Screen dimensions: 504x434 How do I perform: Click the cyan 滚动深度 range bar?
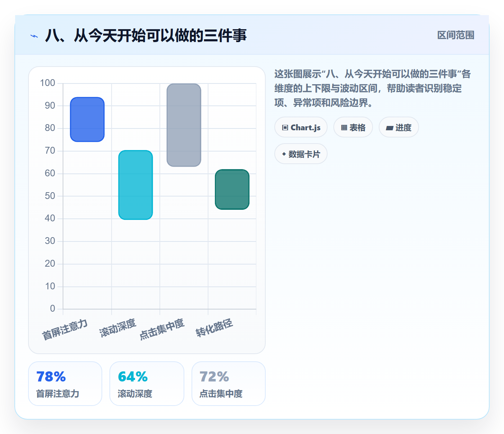(x=136, y=185)
